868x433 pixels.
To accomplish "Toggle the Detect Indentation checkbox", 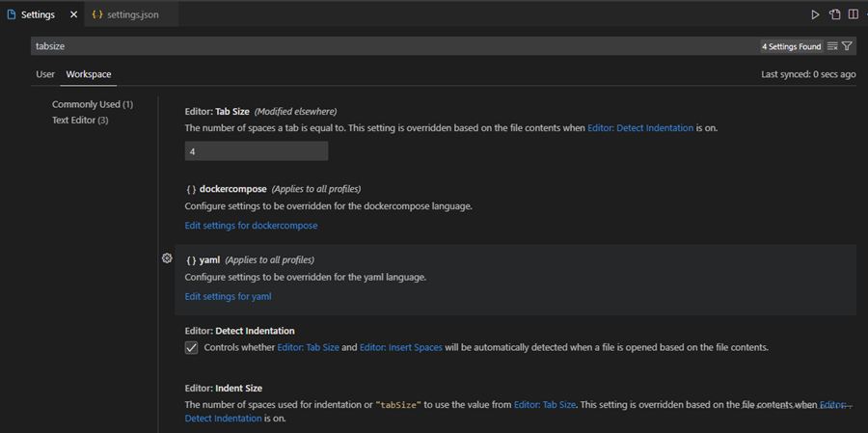I will pyautogui.click(x=192, y=347).
